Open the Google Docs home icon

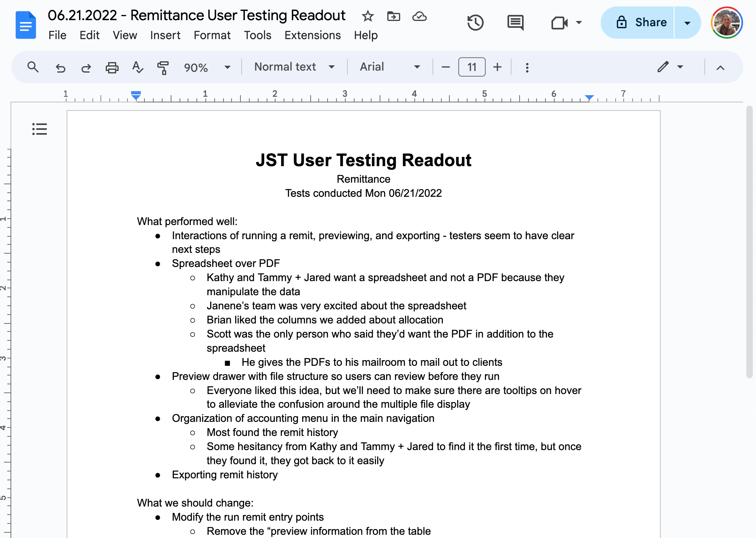pyautogui.click(x=26, y=25)
